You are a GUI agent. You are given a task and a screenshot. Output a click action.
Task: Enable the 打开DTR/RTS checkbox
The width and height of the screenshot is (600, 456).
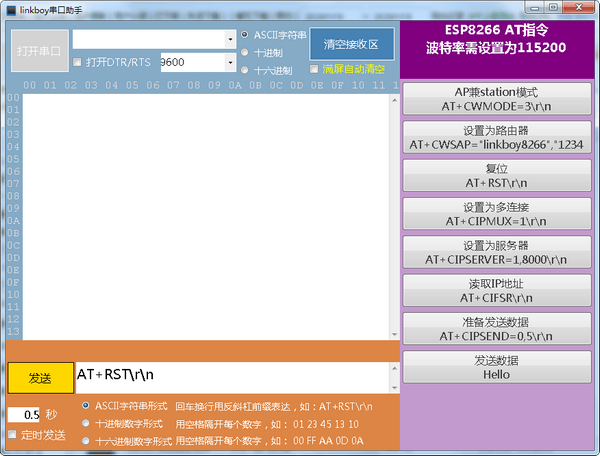[x=78, y=63]
